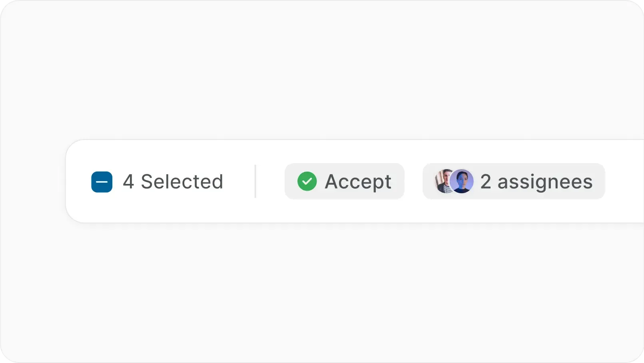Viewport: 644px width, 363px height.
Task: Click the word "Selected" in the toolbar
Action: (x=182, y=181)
